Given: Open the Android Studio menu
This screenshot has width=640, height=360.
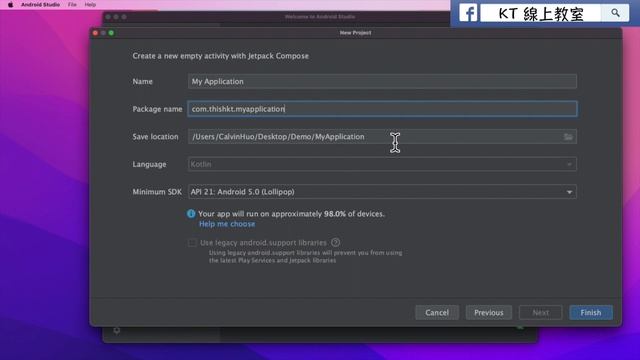Looking at the screenshot, I should click(40, 5).
